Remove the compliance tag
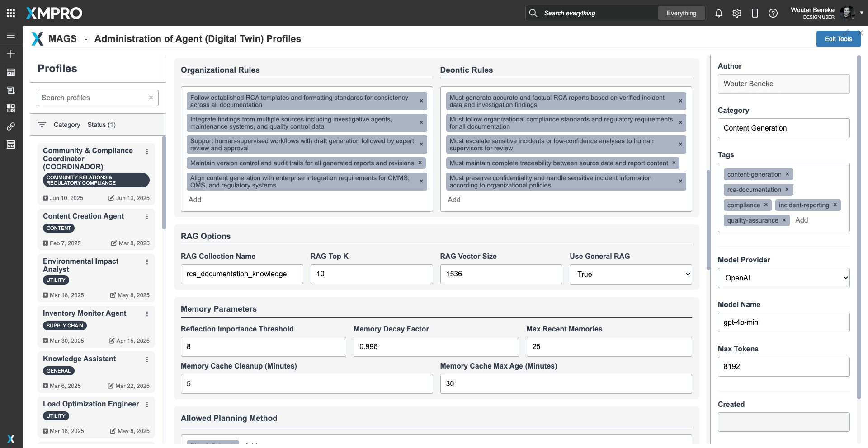 coord(766,205)
